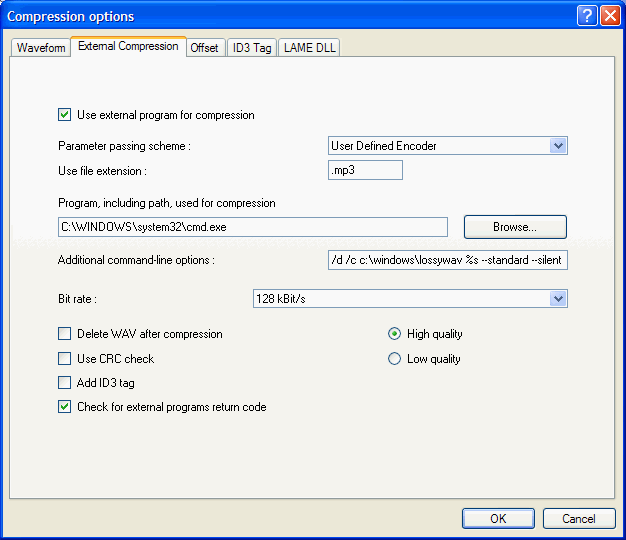Select the High quality radio button
Viewport: 626px width, 540px height.
pyautogui.click(x=395, y=334)
